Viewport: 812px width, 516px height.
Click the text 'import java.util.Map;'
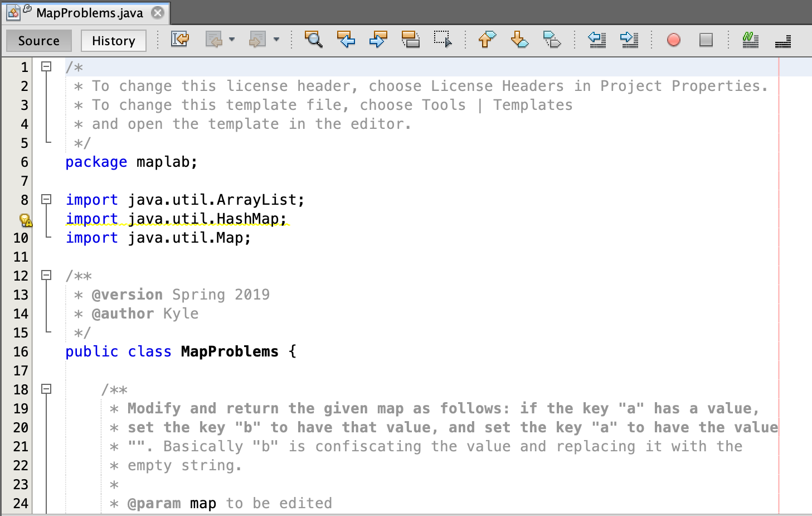click(158, 238)
